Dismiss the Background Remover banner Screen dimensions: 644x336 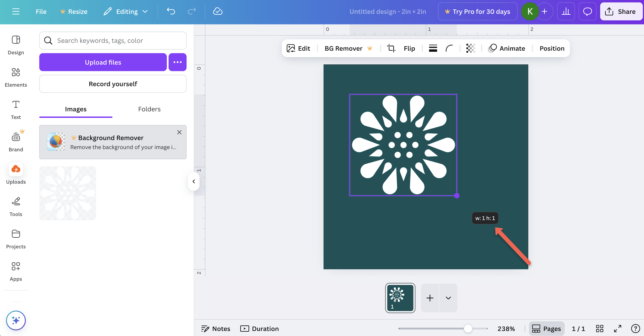click(179, 132)
